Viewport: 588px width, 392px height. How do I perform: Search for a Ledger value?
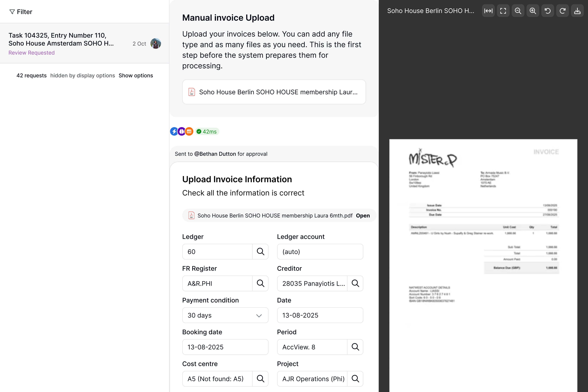click(x=260, y=251)
